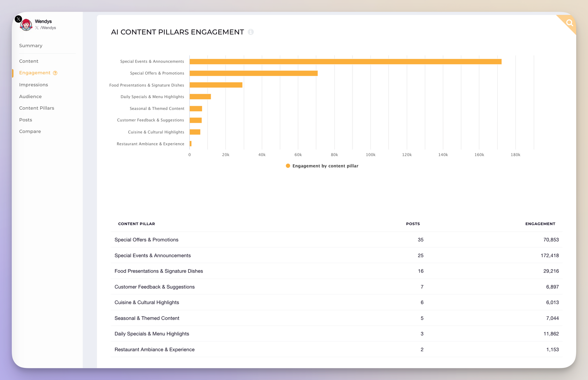Open the Compare section
The image size is (588, 380).
tap(30, 131)
